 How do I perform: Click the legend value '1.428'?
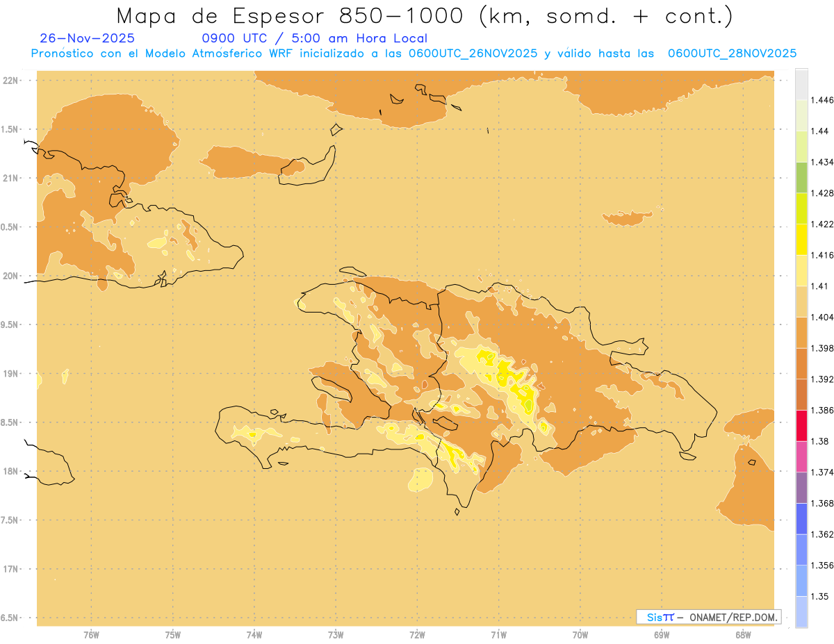[x=822, y=193]
